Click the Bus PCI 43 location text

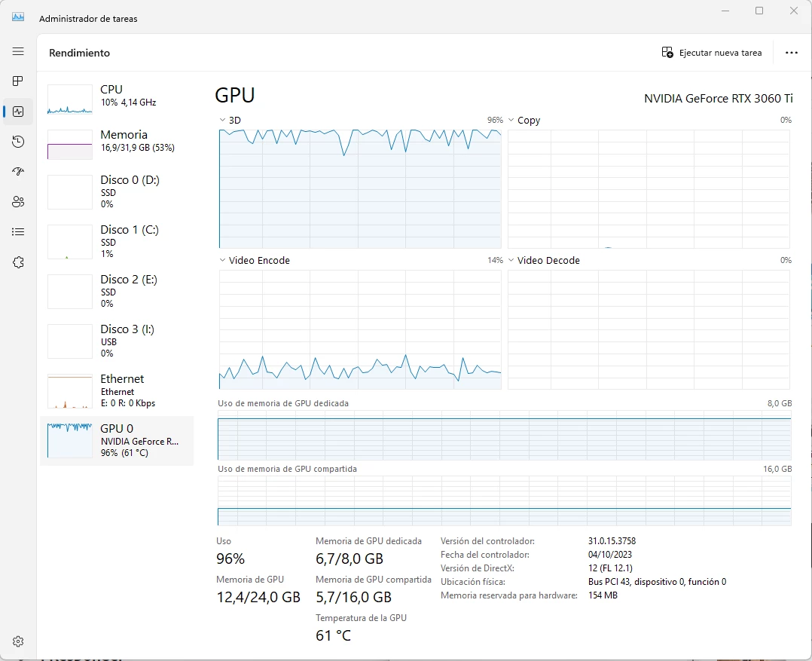click(657, 582)
